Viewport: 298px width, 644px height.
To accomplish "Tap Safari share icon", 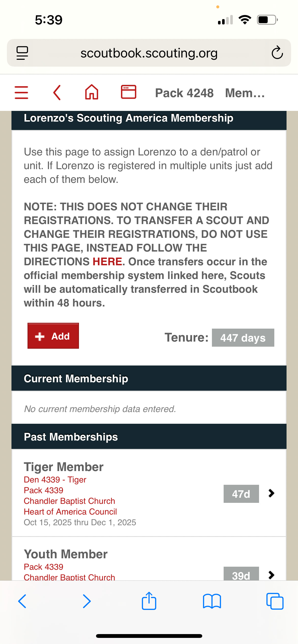I will point(149,601).
